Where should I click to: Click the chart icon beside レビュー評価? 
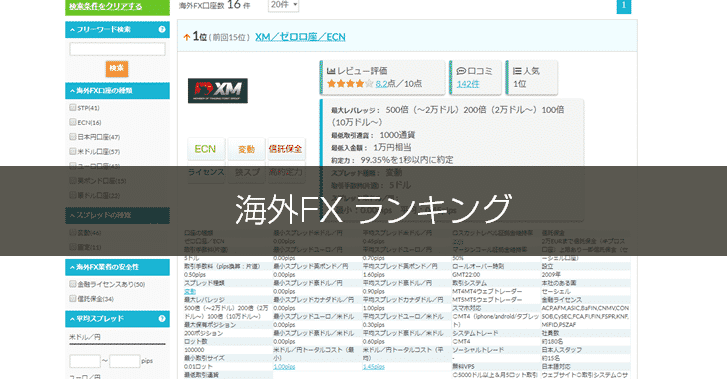[331, 71]
